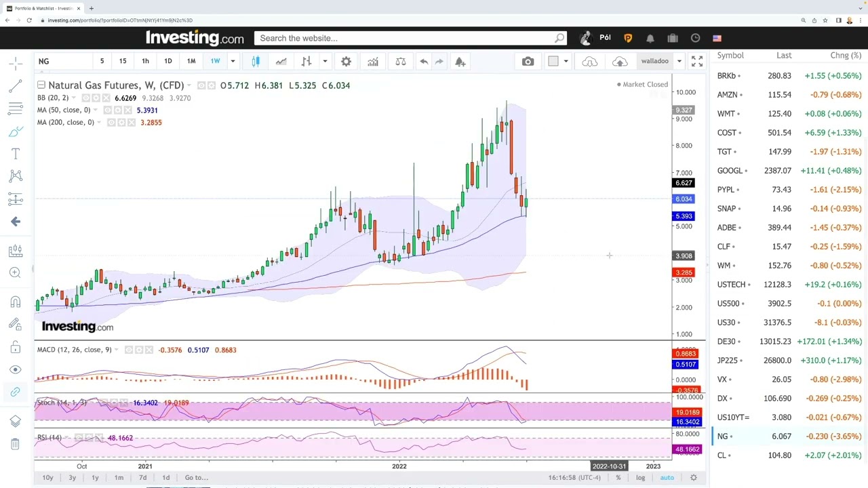The image size is (868, 488).
Task: Select the crosshair cursor tool
Action: pyautogui.click(x=16, y=63)
